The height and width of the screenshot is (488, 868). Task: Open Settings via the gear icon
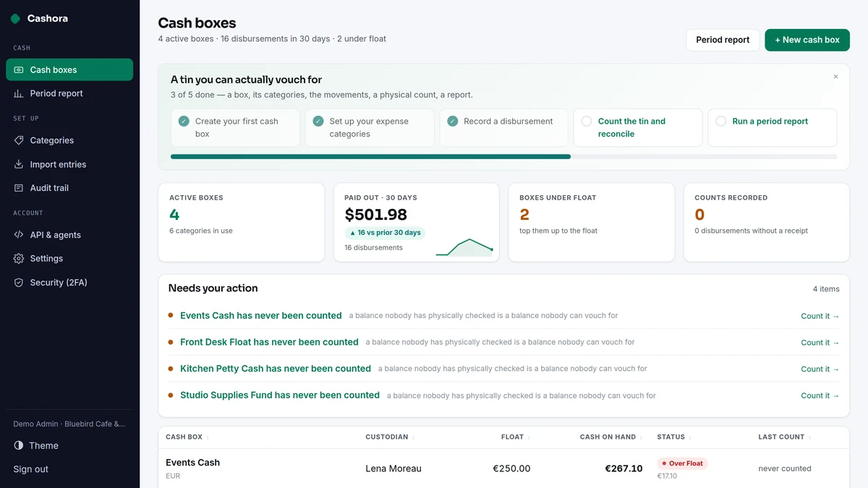pyautogui.click(x=19, y=258)
